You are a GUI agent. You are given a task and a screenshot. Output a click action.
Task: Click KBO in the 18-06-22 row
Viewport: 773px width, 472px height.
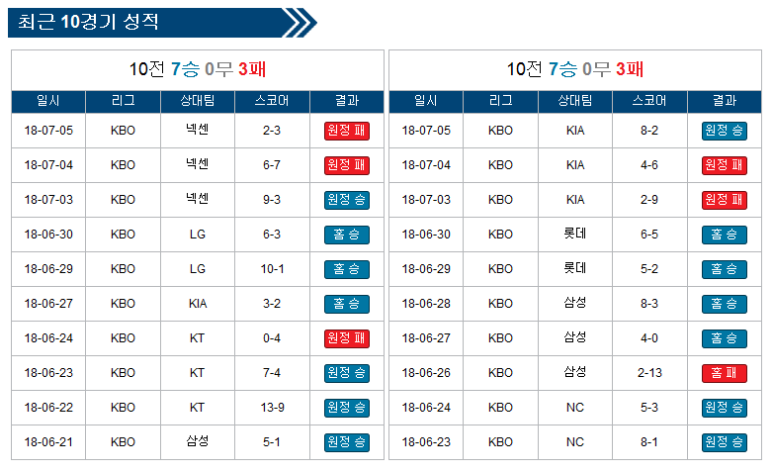coord(123,408)
